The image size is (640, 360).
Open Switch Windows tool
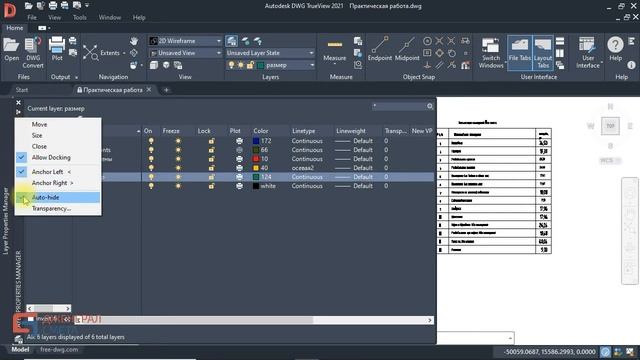(491, 53)
